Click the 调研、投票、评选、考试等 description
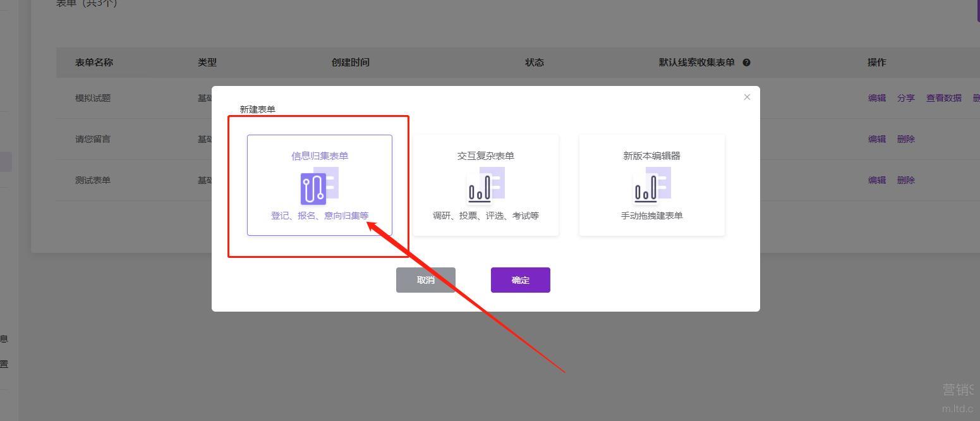Image resolution: width=980 pixels, height=421 pixels. tap(485, 216)
